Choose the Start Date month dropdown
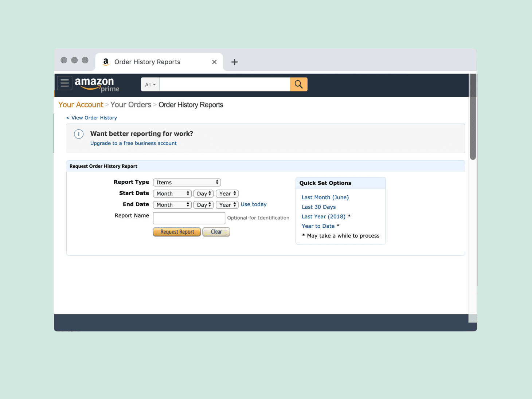This screenshot has height=399, width=532. 172,194
